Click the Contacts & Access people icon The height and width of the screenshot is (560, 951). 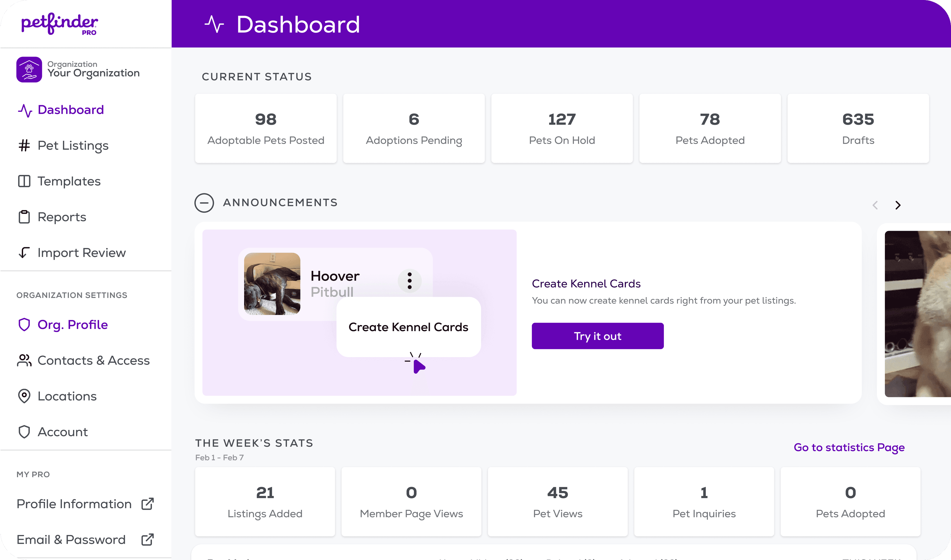pos(24,360)
